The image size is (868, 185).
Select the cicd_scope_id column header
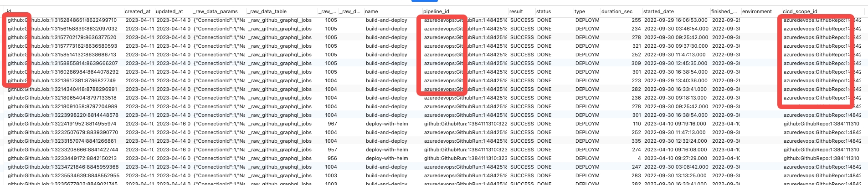point(800,11)
